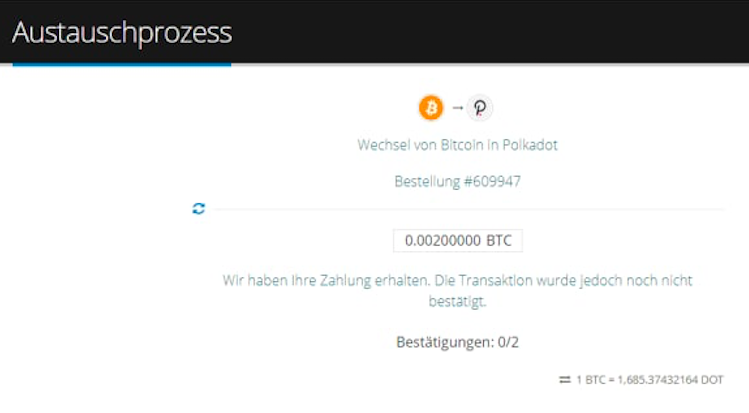Viewport: 749px width, 413px height.
Task: Click the Wir haben Ihre Zahlung erhalten message
Action: (458, 290)
